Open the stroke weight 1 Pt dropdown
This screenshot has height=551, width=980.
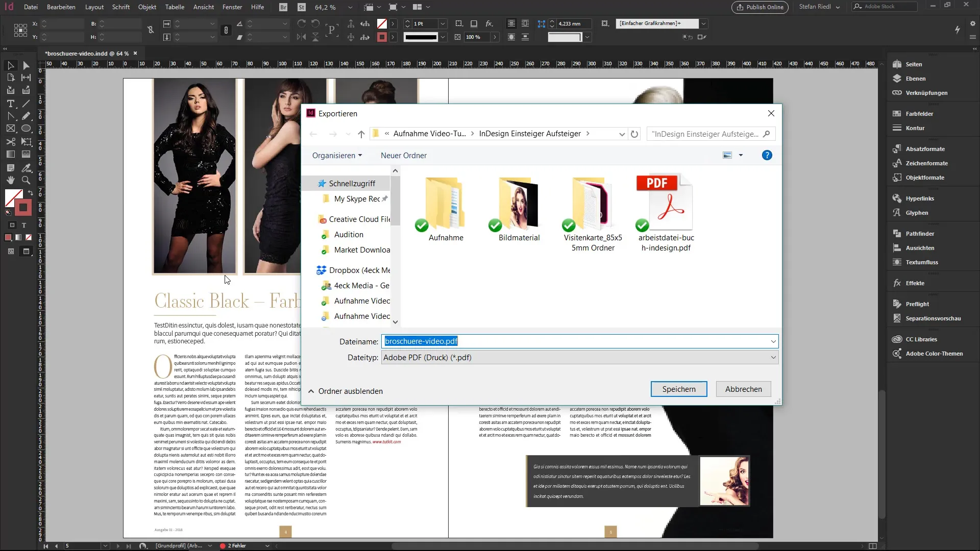[x=443, y=23]
